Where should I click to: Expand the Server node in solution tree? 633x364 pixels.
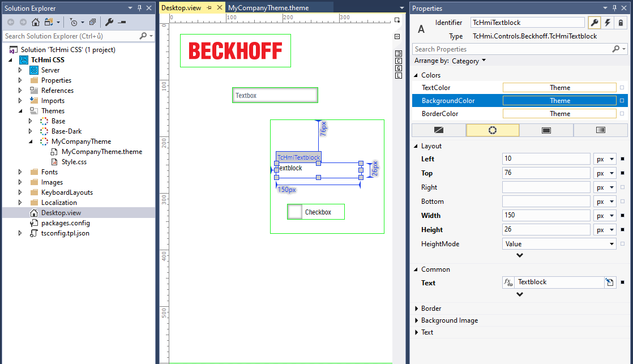coord(20,70)
